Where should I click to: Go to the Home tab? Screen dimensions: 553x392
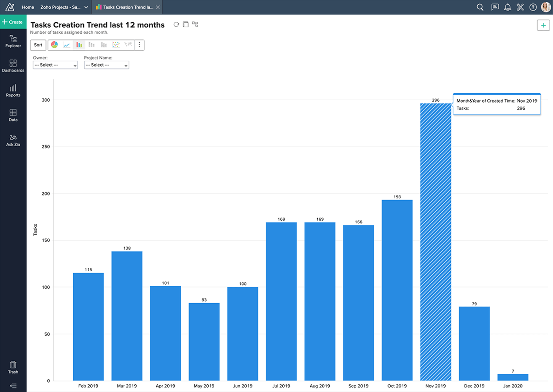[28, 7]
